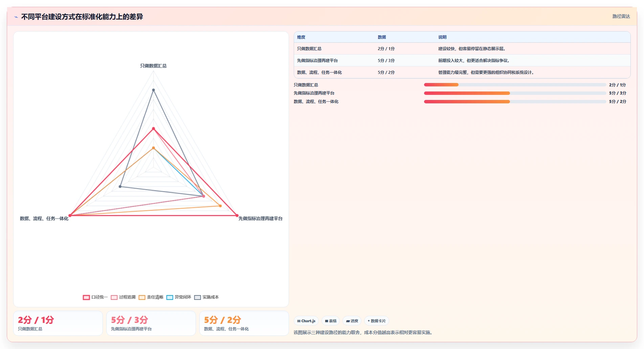Image resolution: width=644 pixels, height=349 pixels.
Task: Click the small blue icon before the page title
Action: tap(16, 17)
